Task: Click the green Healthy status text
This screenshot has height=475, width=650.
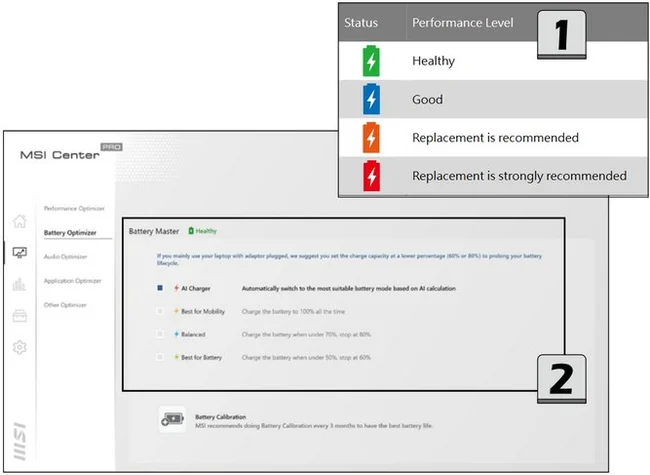Action: pyautogui.click(x=206, y=231)
